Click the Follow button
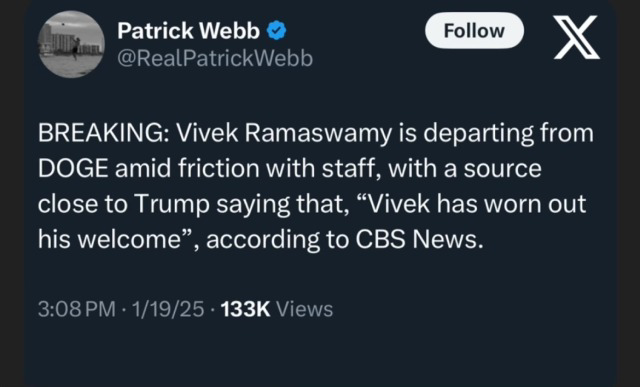This screenshot has width=640, height=387. [x=474, y=31]
